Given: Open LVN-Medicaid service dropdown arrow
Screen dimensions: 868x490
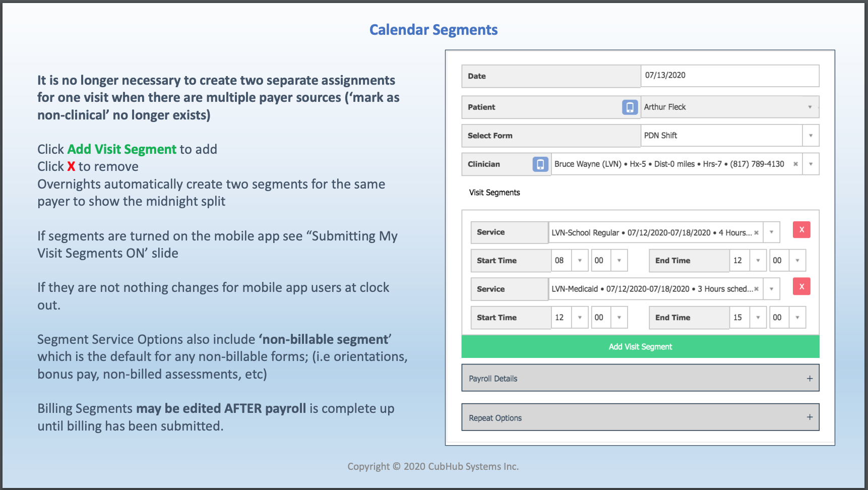Looking at the screenshot, I should pos(771,289).
